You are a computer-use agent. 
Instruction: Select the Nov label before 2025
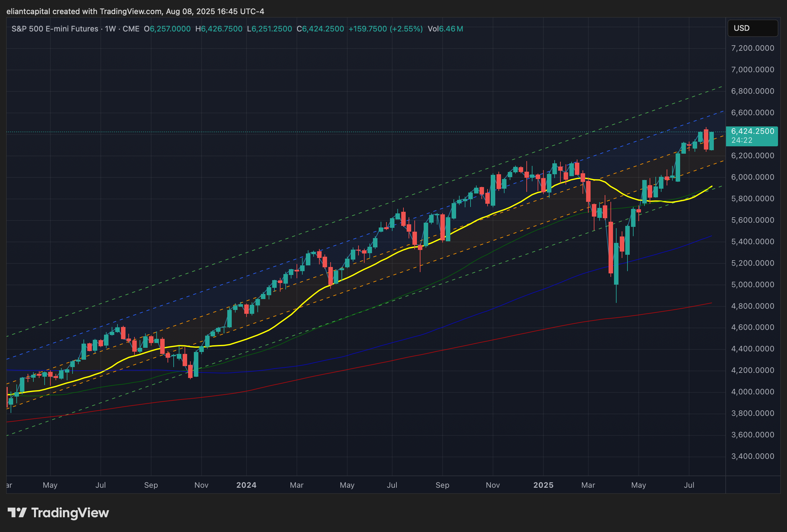click(492, 485)
